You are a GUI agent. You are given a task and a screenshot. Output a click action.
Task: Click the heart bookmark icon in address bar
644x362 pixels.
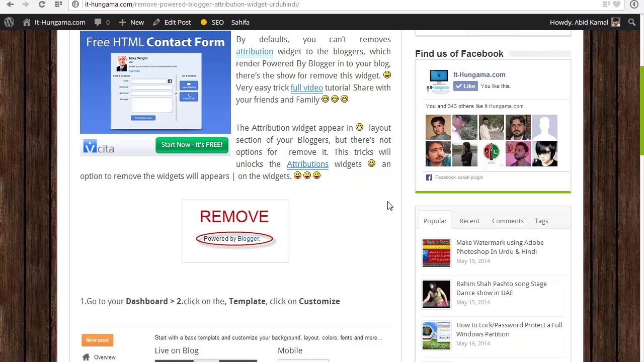(x=616, y=5)
